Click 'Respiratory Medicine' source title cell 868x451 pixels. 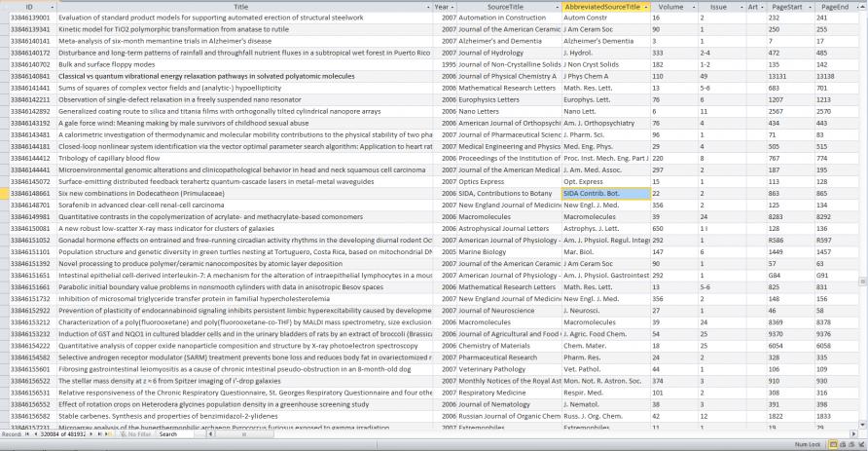coord(509,393)
